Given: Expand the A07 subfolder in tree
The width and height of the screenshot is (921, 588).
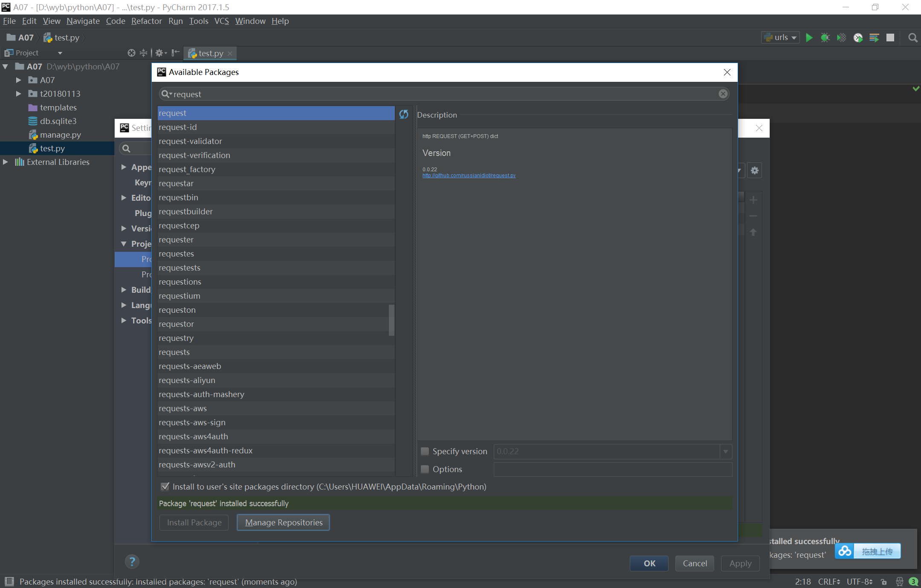Looking at the screenshot, I should pos(18,80).
